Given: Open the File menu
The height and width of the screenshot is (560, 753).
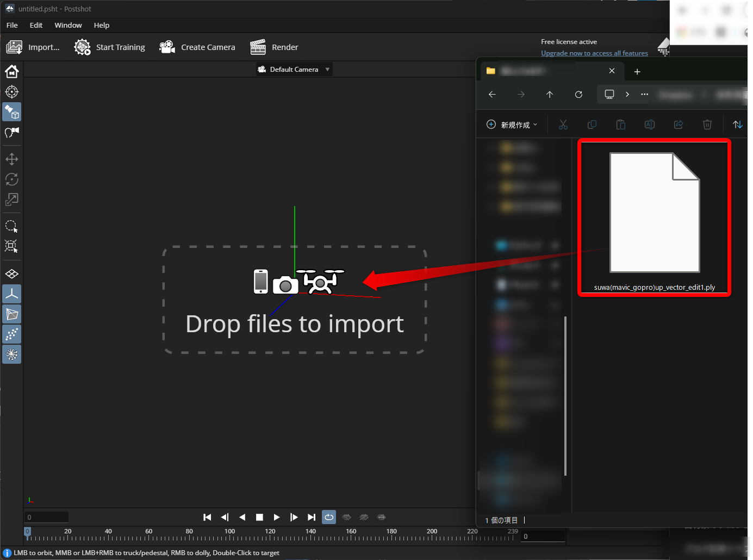Looking at the screenshot, I should (x=12, y=25).
